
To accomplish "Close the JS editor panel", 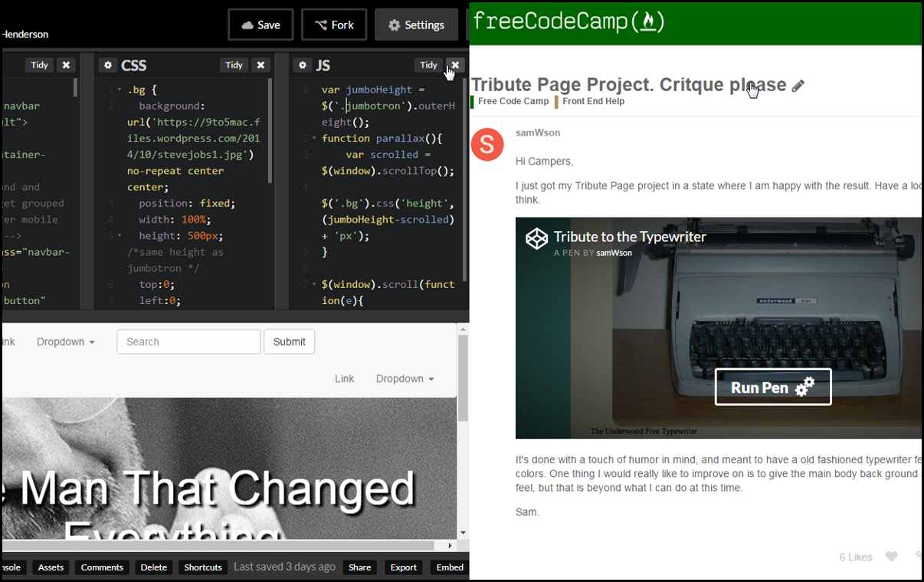I will pyautogui.click(x=455, y=65).
